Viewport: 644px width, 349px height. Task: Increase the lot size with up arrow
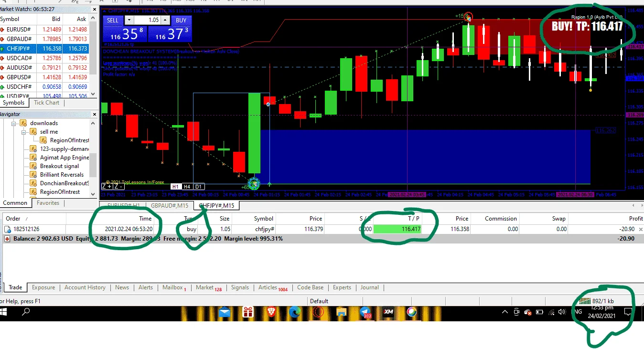[165, 20]
